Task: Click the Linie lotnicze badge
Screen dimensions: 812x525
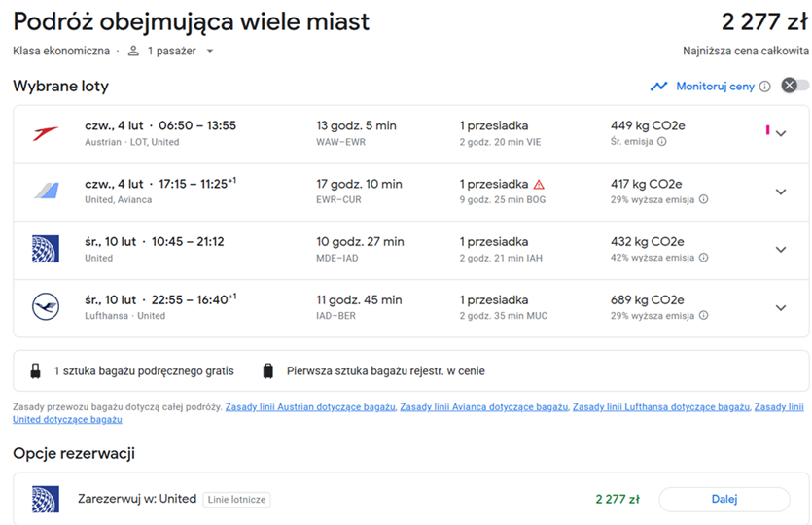Action: pyautogui.click(x=236, y=500)
